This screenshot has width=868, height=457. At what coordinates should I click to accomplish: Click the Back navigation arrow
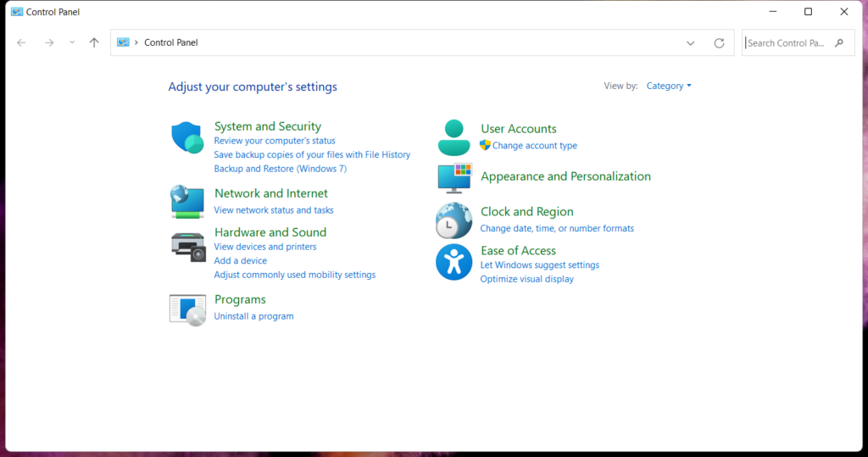21,42
